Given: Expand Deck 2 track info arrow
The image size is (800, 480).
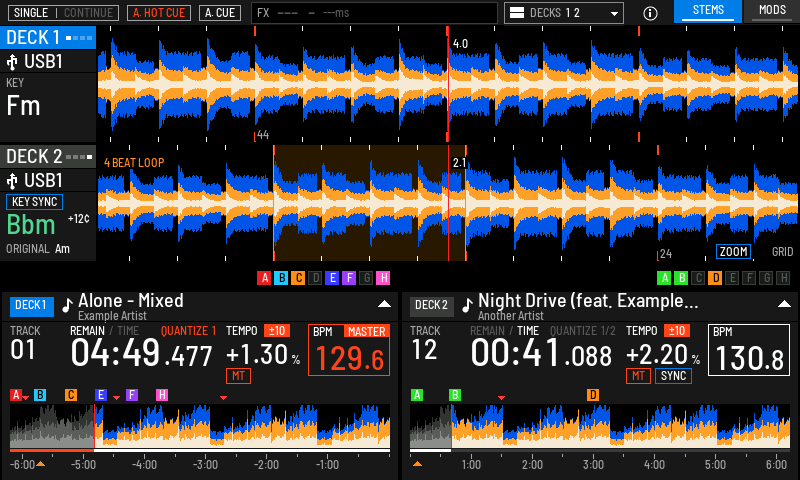Looking at the screenshot, I should coord(784,304).
